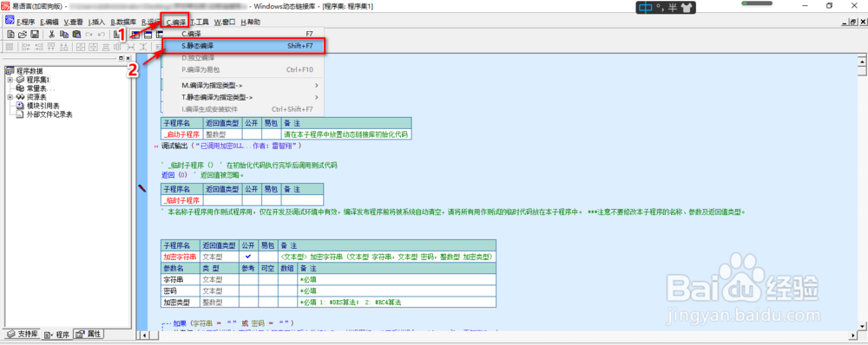Click the Cut scissors icon

point(51,35)
